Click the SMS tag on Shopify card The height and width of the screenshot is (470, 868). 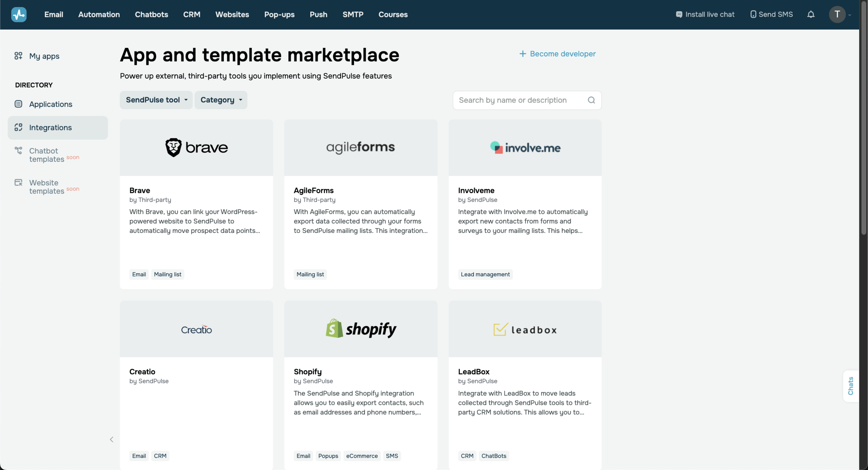click(392, 456)
